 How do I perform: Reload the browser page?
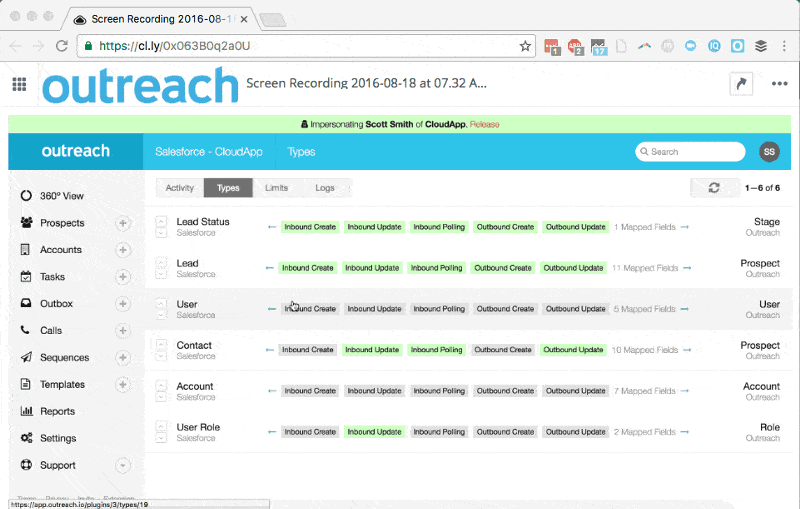pyautogui.click(x=62, y=46)
